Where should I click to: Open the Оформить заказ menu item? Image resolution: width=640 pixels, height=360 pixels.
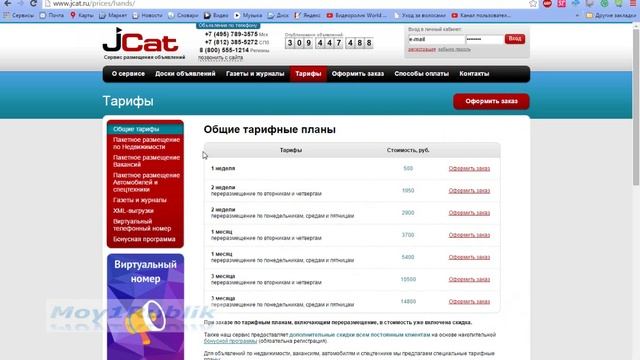pos(358,74)
